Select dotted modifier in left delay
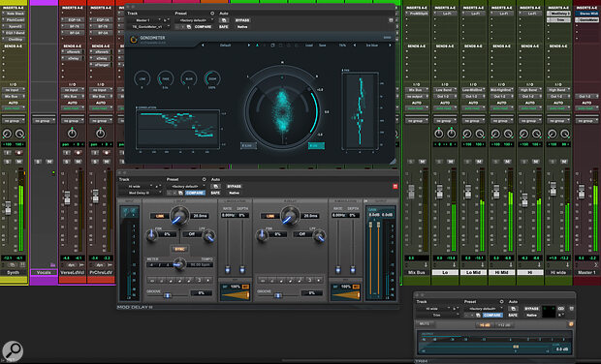 [208, 280]
